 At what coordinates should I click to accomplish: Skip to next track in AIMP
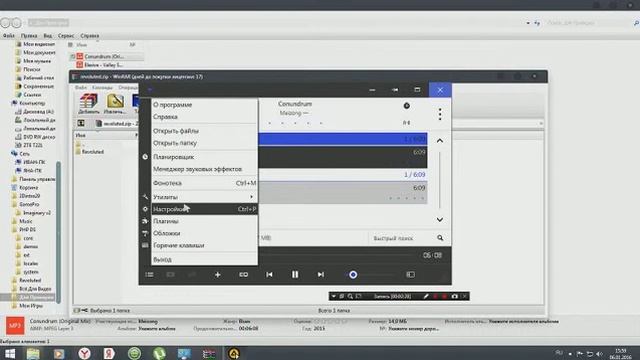point(321,275)
